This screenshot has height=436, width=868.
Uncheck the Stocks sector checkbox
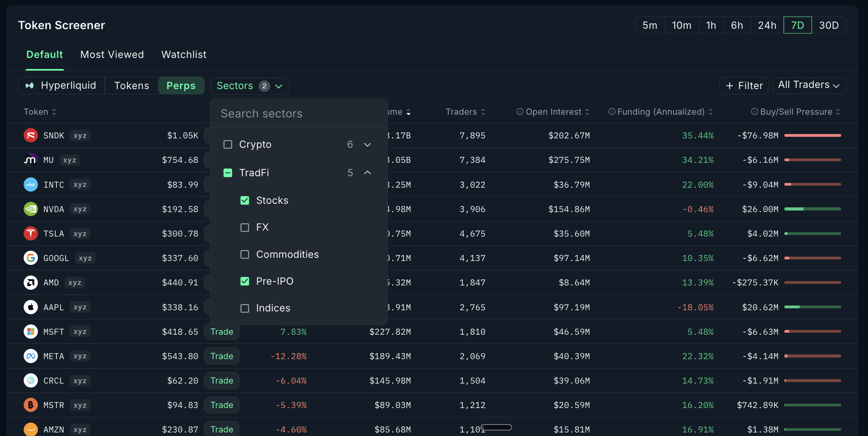click(x=245, y=201)
